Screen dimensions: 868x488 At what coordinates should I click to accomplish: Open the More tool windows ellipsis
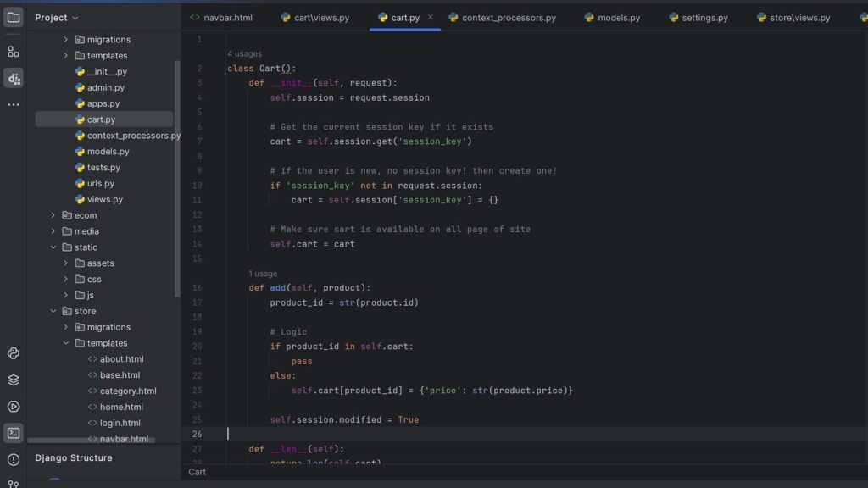coord(14,105)
